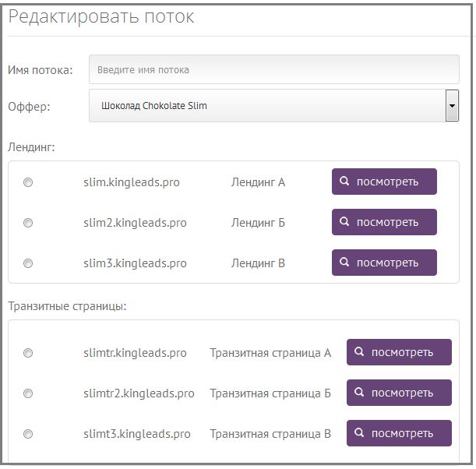Click the slim2.kingleads.pro domain text
476x469 pixels.
point(135,223)
